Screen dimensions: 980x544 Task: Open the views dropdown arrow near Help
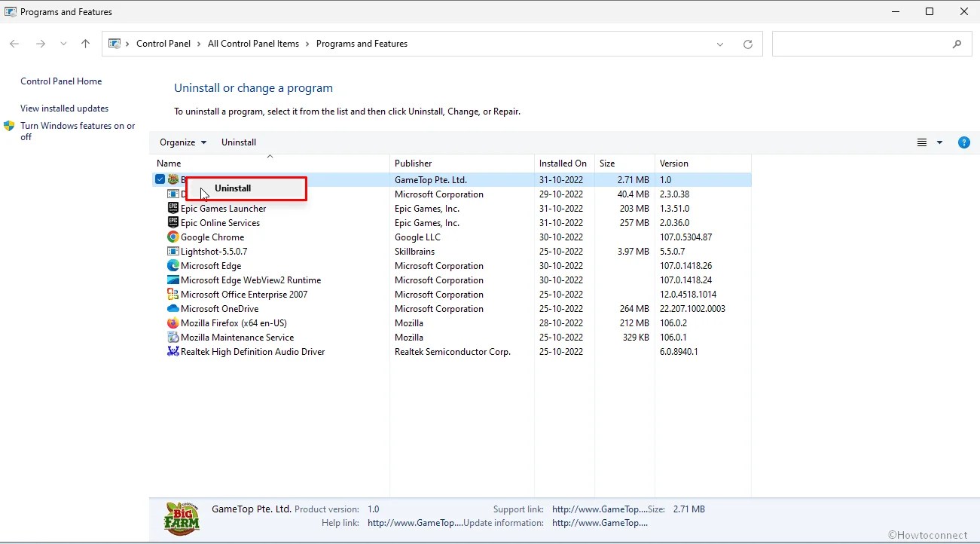coord(939,142)
